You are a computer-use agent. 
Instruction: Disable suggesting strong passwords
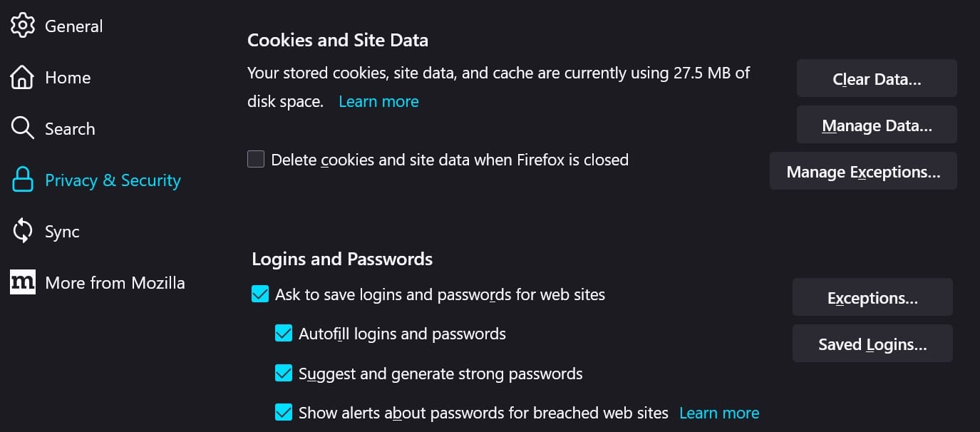284,373
